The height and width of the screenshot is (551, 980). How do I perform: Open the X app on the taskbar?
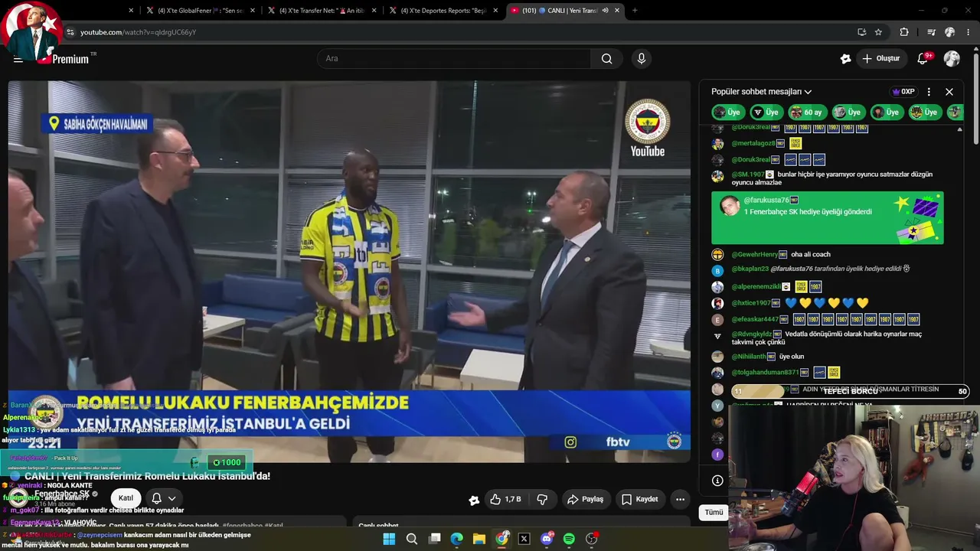[x=524, y=539]
